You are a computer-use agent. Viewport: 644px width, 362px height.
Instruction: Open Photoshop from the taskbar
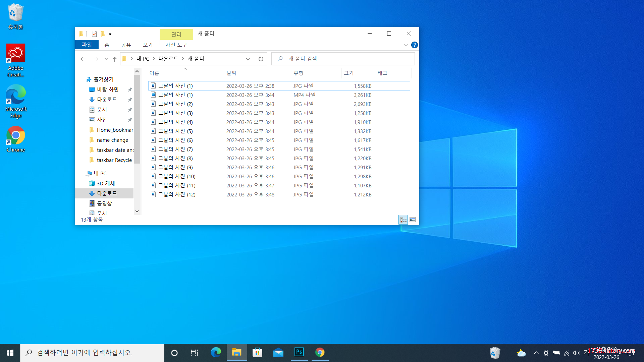tap(299, 352)
